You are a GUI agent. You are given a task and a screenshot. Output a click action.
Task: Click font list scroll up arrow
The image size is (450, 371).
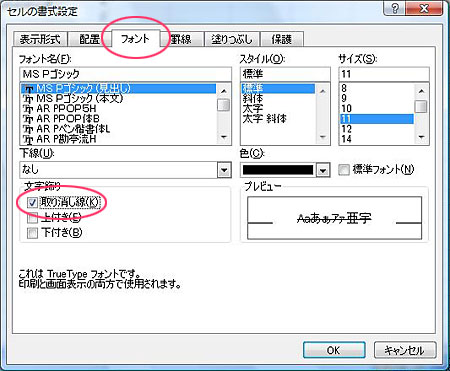pos(224,91)
